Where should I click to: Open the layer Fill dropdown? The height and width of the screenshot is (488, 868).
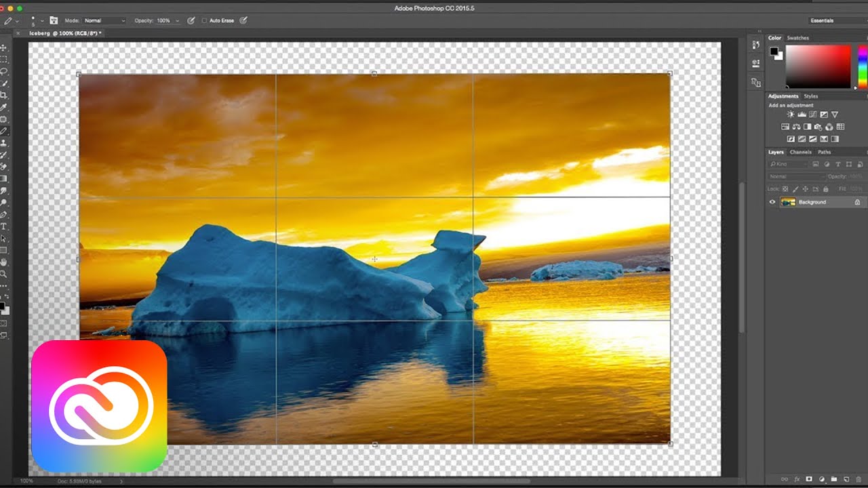856,189
